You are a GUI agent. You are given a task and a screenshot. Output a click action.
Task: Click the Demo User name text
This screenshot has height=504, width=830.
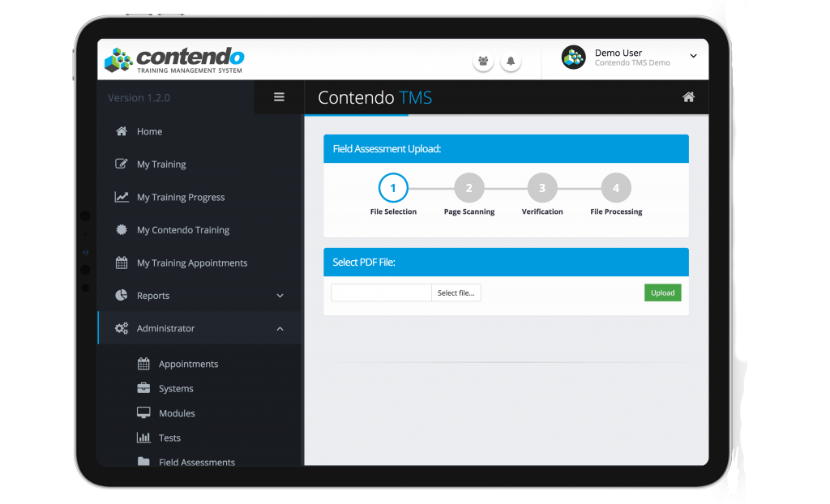(618, 53)
